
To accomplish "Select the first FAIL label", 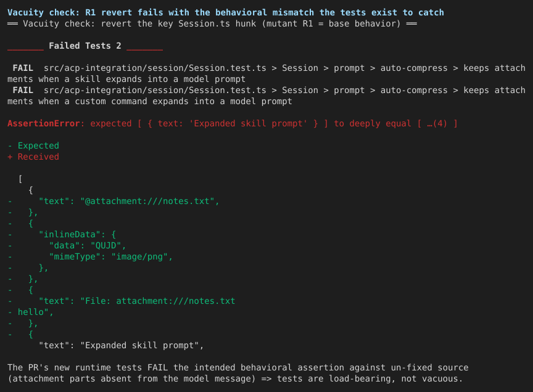I will 23,68.
